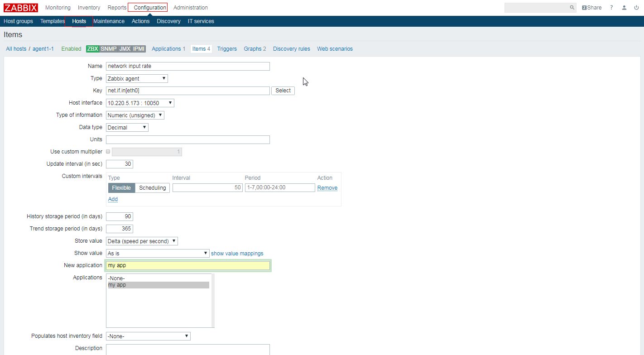Click agent1-1 host link
Screen dimensions: 644x355
click(43, 49)
